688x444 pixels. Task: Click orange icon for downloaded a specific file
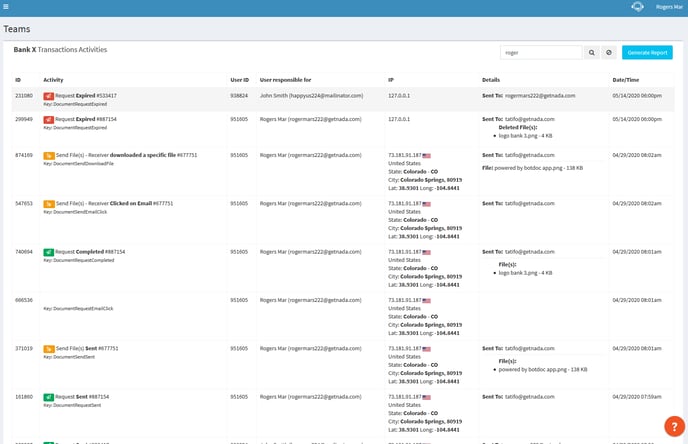pyautogui.click(x=49, y=155)
